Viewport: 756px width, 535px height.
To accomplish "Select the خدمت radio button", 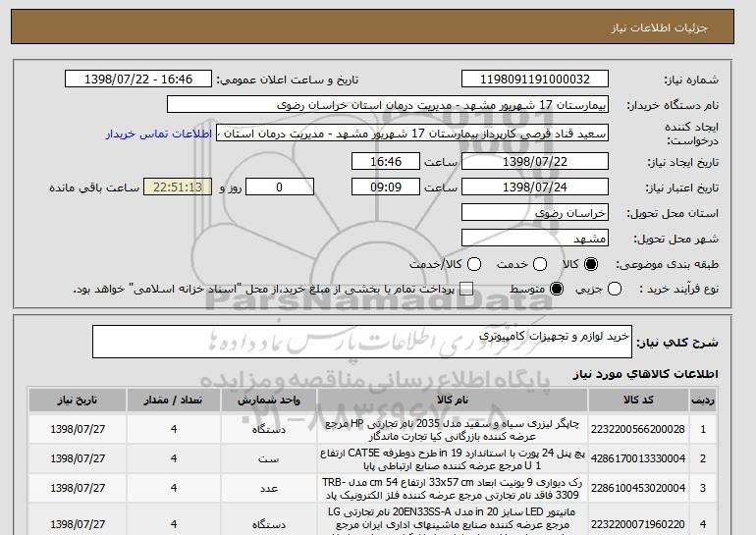I will (540, 264).
